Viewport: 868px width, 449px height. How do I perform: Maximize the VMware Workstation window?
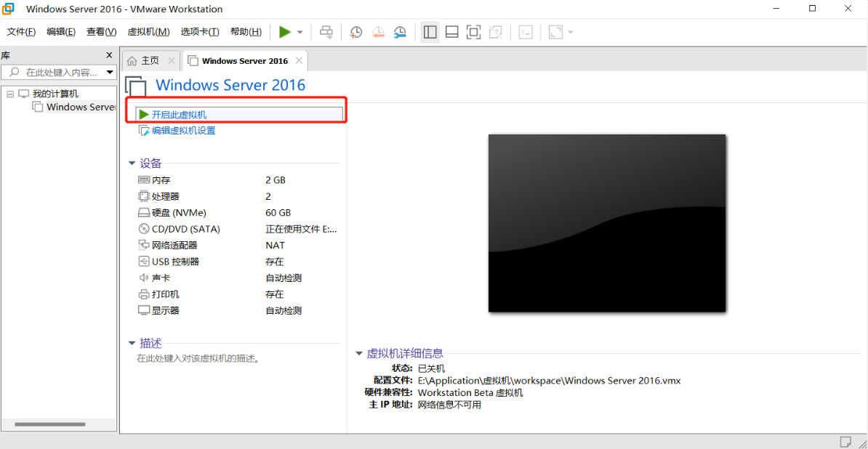point(812,8)
